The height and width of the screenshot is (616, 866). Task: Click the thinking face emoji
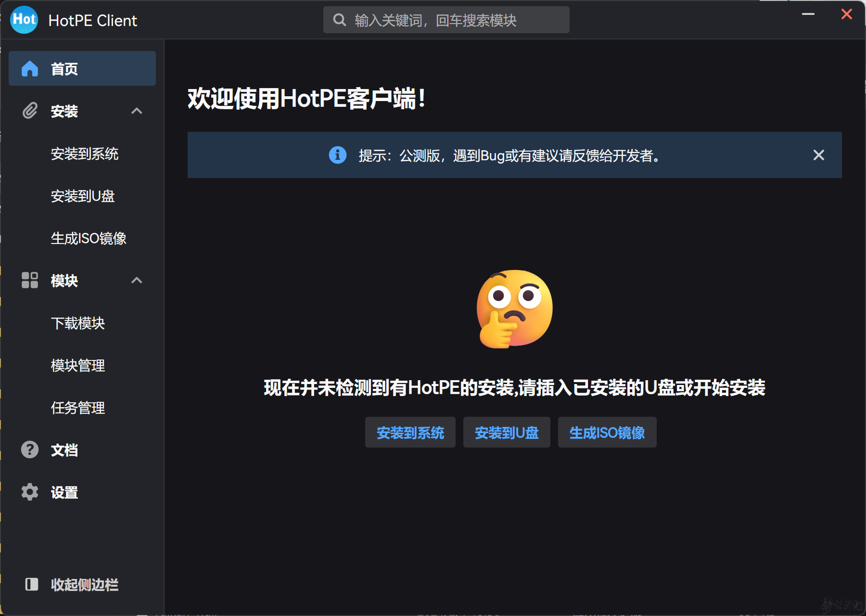(x=515, y=308)
